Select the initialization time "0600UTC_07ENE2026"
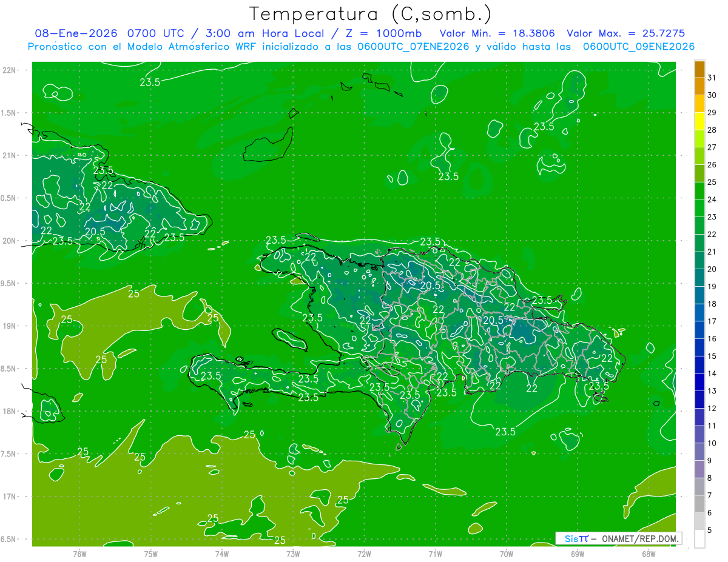The height and width of the screenshot is (562, 728). click(x=414, y=47)
